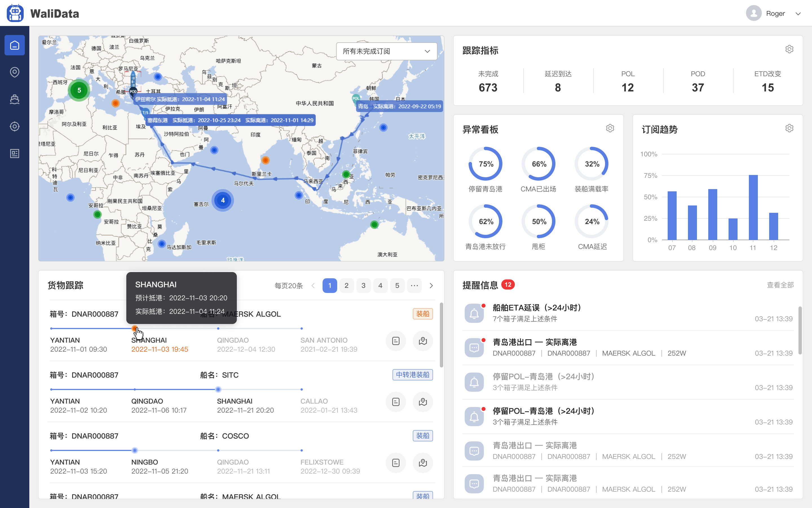Open map icon for MAERSK ALGOL row

click(x=423, y=341)
